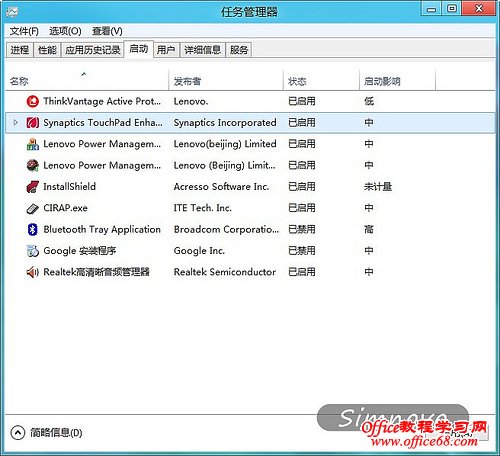
Task: Click 中 startup impact of CIRAP.exe row
Action: [369, 208]
